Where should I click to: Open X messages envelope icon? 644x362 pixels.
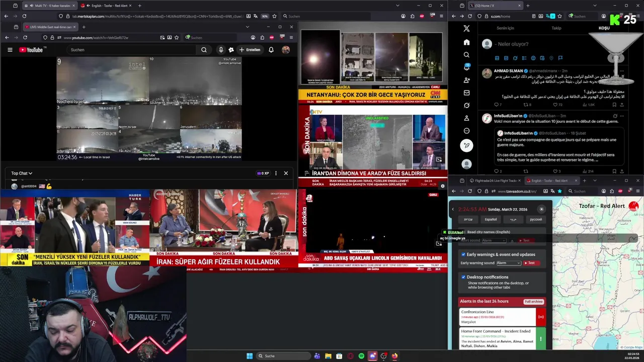466,93
